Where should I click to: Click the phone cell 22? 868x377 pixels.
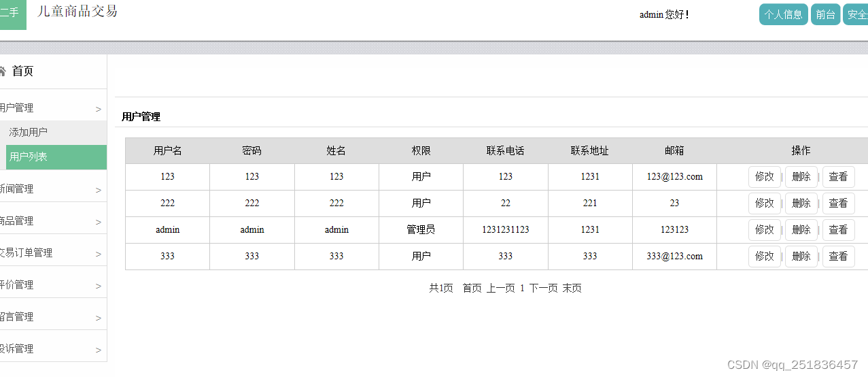505,203
